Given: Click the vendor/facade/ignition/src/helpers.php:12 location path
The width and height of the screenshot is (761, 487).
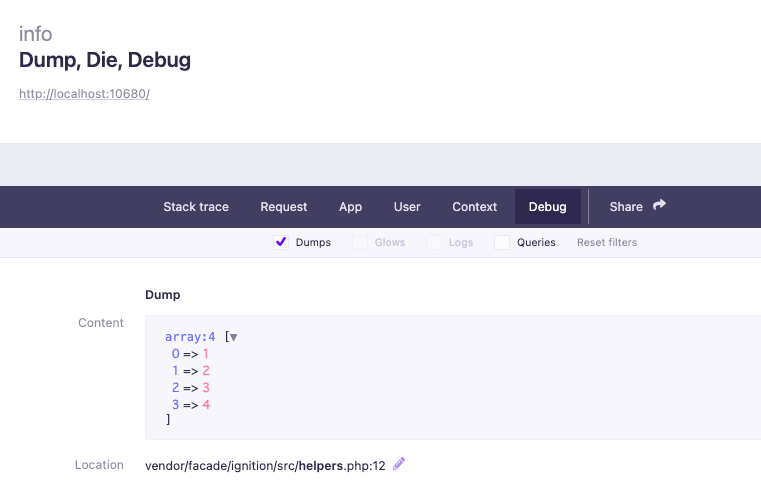Looking at the screenshot, I should [265, 466].
